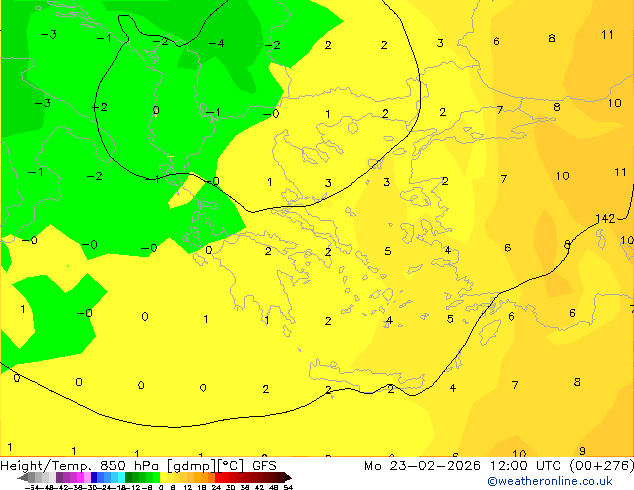The image size is (634, 490).
Task: Click the 'Height/Temp. 850 hPa' chart title
Action: click(x=80, y=466)
